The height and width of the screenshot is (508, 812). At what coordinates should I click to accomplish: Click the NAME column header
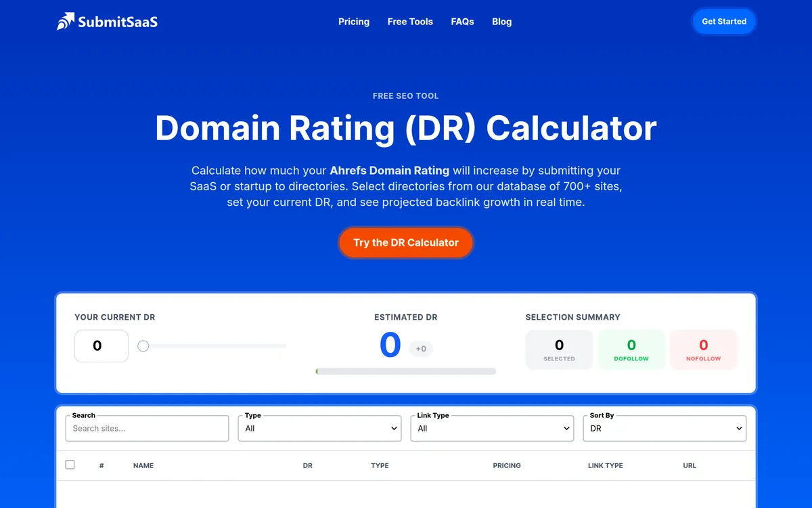pos(143,465)
